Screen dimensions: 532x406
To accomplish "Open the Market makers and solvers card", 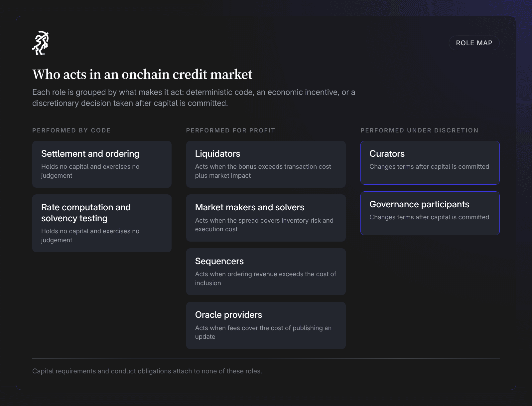I will tap(266, 218).
